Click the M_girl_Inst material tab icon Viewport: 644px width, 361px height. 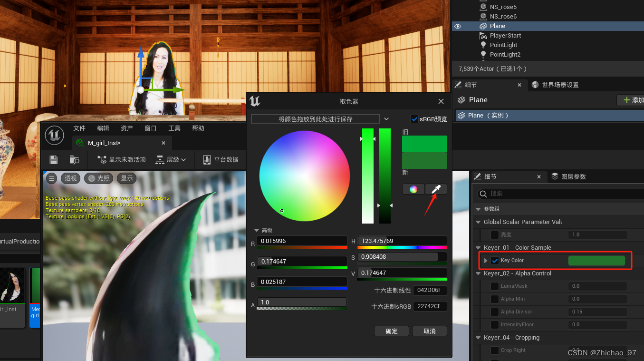[x=80, y=143]
